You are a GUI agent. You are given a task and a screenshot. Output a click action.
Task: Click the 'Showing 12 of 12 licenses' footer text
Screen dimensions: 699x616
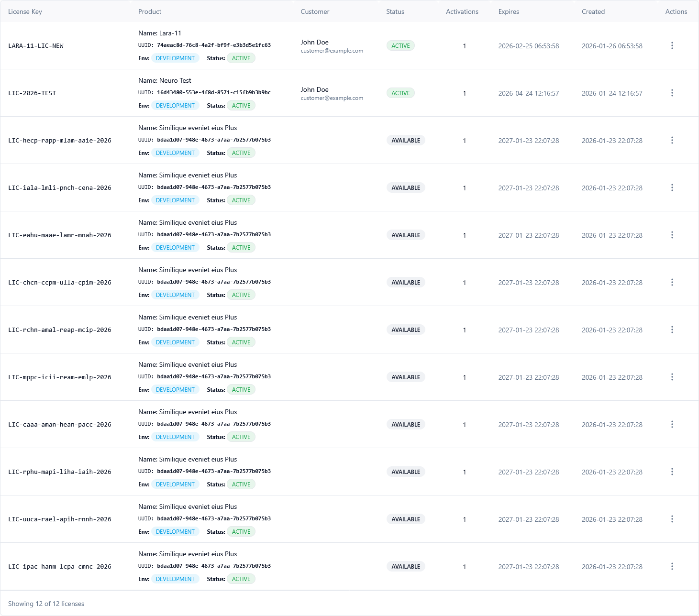point(45,604)
